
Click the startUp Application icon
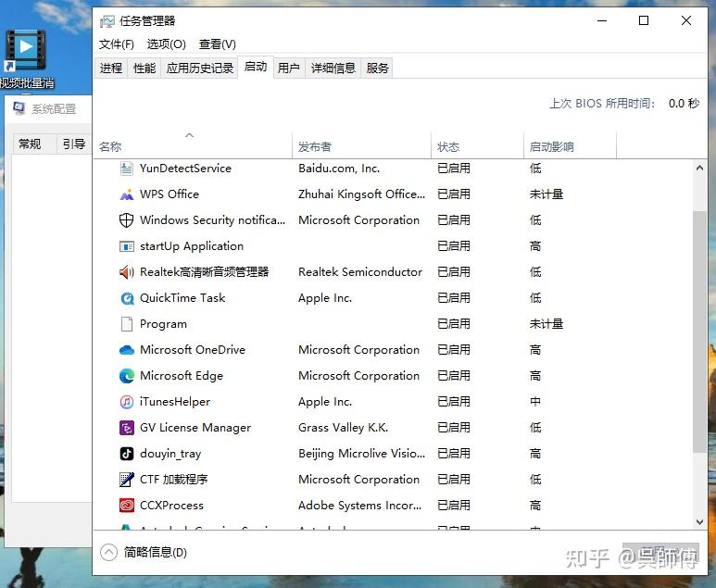127,246
